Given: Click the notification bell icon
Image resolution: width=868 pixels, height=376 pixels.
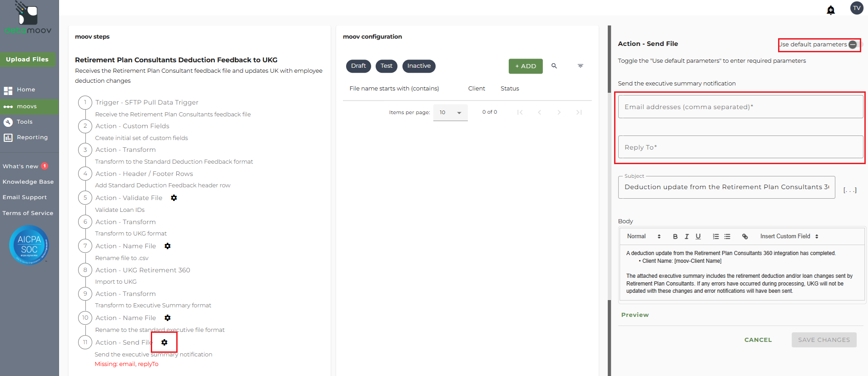Looking at the screenshot, I should [831, 10].
